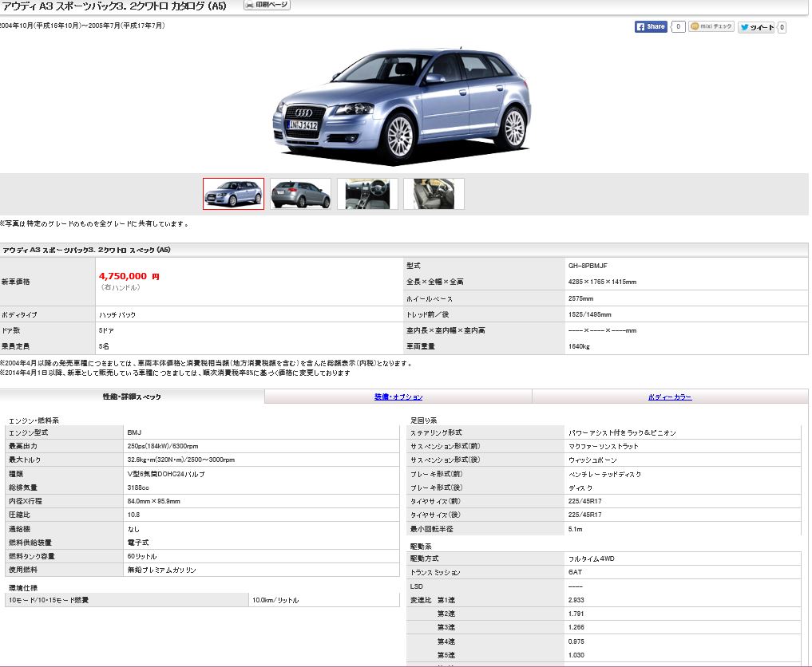Click the tweet count box
The width and height of the screenshot is (812, 667).
[782, 27]
